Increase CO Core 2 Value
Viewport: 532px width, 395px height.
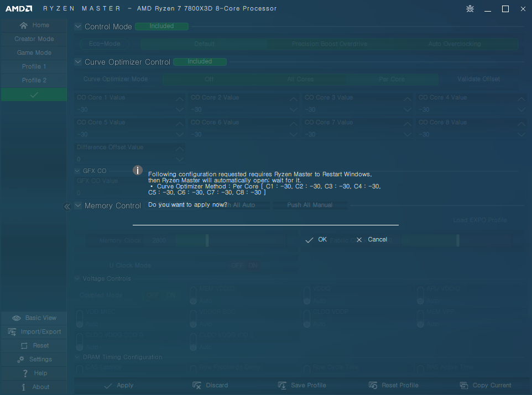click(294, 99)
